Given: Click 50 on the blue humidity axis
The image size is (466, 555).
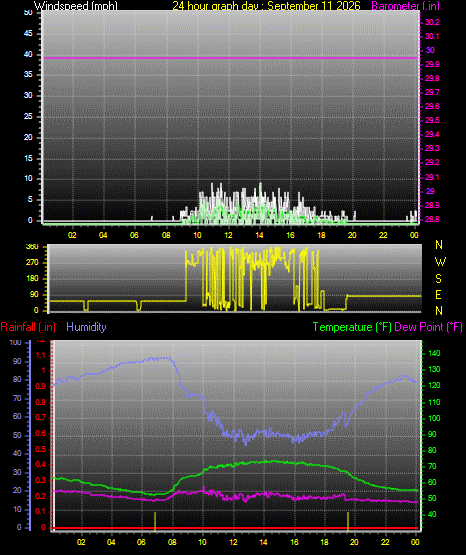Looking at the screenshot, I should (x=17, y=435).
